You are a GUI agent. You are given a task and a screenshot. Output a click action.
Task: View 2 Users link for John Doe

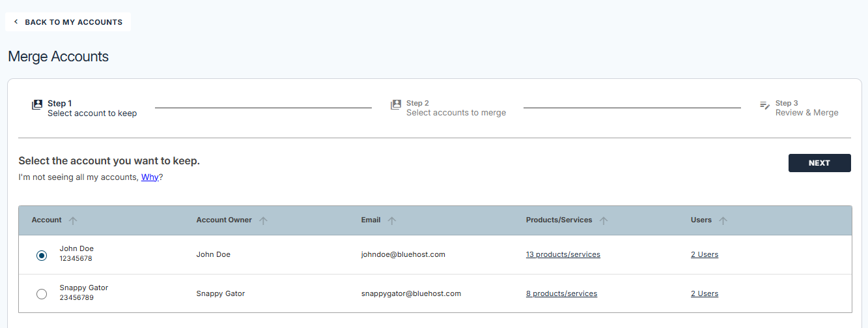coord(705,254)
